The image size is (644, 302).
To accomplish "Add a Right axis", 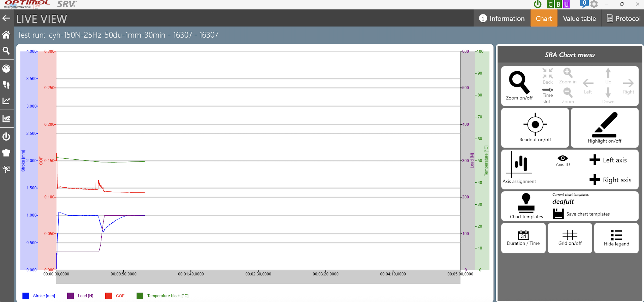I will [x=610, y=180].
